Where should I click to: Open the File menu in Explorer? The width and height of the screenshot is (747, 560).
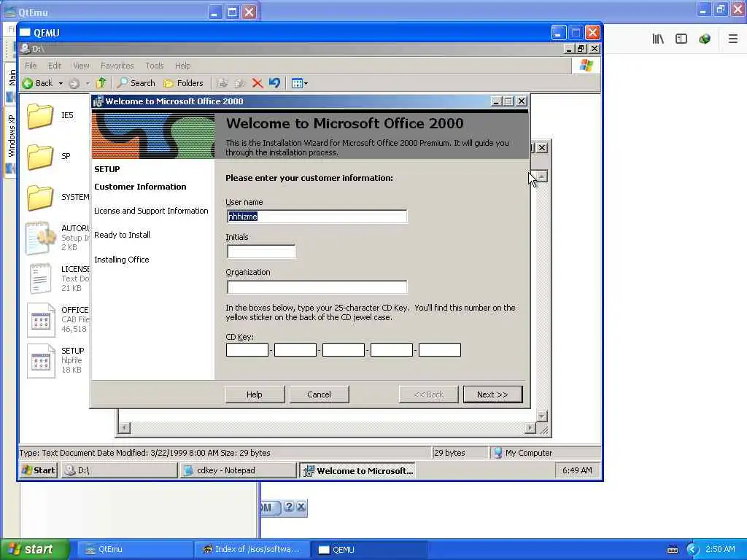point(31,66)
